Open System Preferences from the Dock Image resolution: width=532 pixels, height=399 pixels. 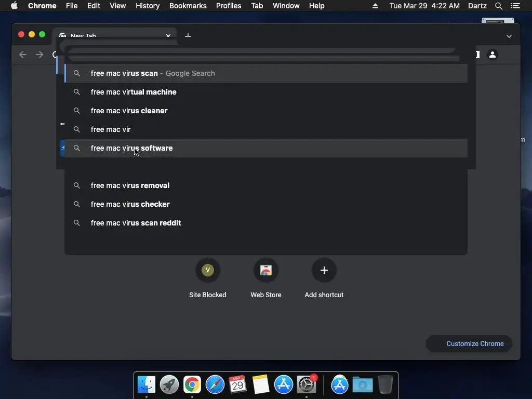pyautogui.click(x=307, y=384)
